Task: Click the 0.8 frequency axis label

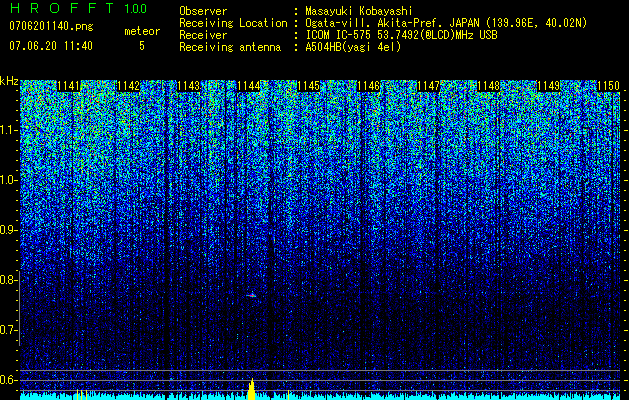Action: (x=8, y=280)
